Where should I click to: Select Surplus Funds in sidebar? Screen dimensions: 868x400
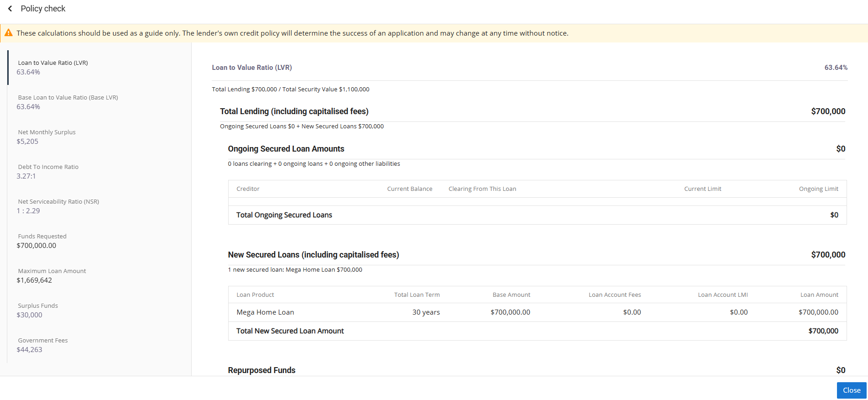click(x=38, y=310)
